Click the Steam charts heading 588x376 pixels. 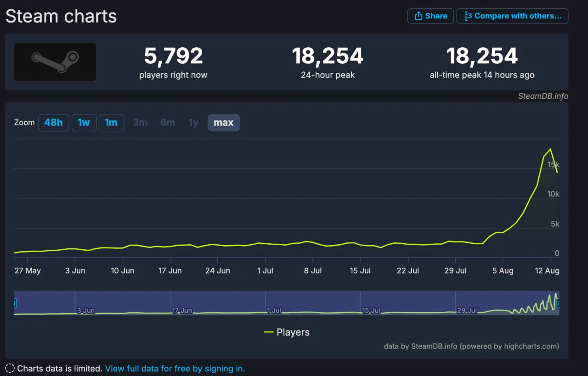[61, 17]
